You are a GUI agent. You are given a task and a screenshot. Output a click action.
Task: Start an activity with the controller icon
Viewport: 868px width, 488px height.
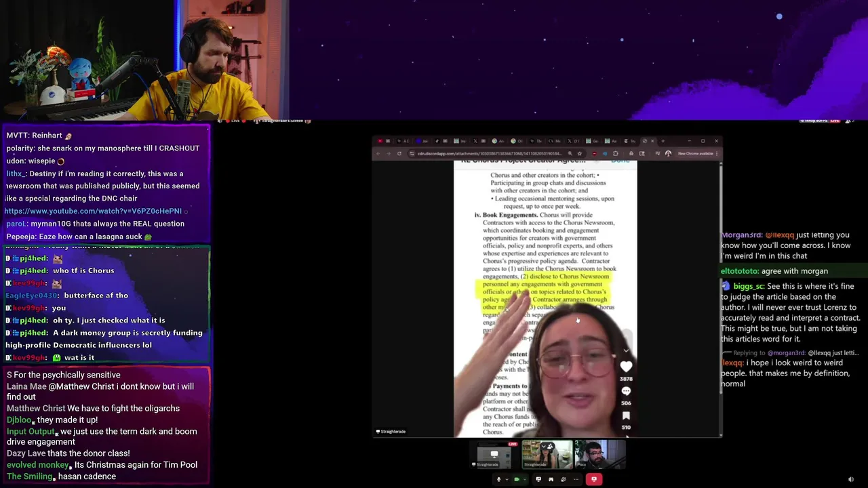tap(551, 479)
